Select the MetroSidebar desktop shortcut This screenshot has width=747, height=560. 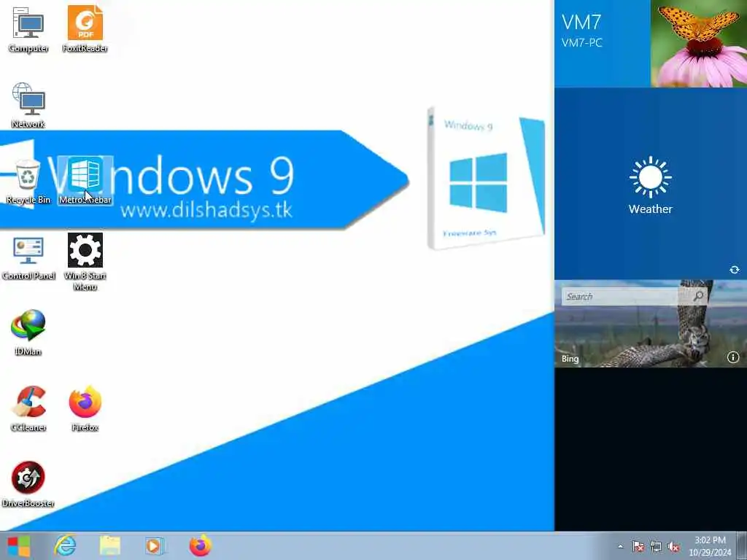pos(85,181)
